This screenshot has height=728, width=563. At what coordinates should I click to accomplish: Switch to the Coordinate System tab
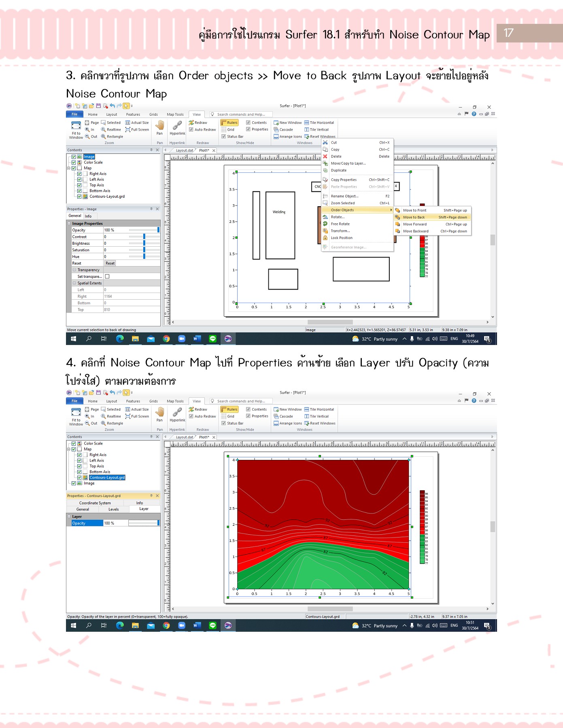tap(95, 503)
